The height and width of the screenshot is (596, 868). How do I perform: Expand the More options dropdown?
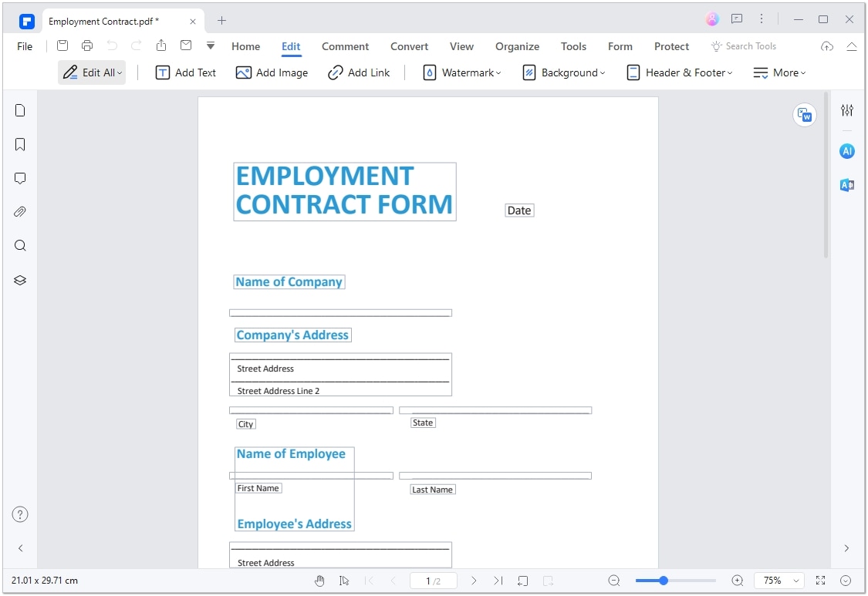[x=779, y=72]
